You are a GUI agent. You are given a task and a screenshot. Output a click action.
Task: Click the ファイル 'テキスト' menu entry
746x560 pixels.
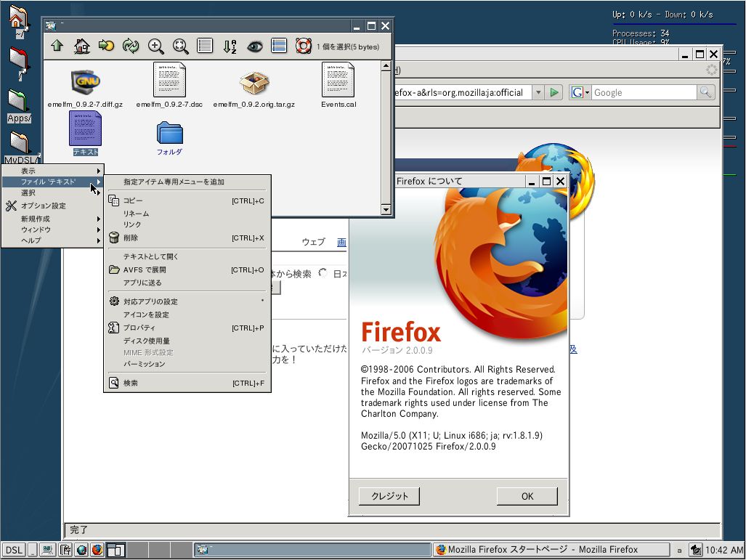point(52,182)
